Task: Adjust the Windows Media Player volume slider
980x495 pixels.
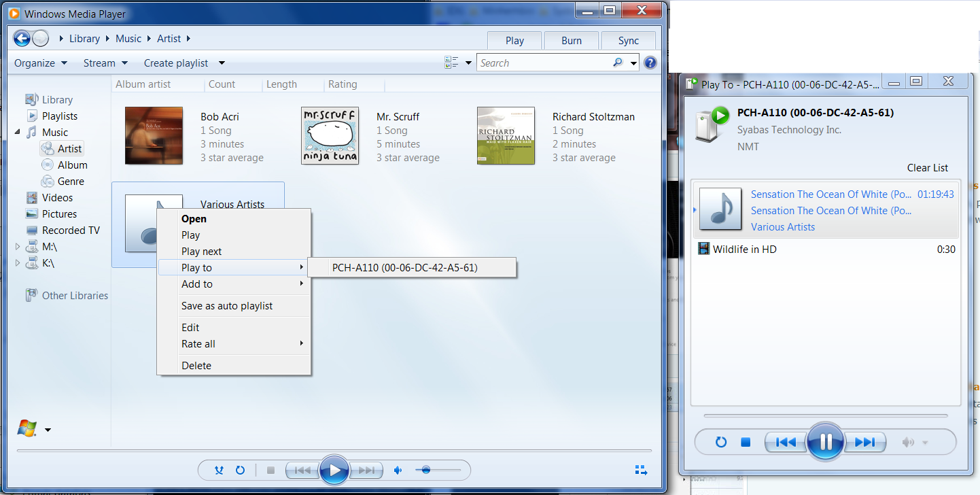Action: point(437,470)
